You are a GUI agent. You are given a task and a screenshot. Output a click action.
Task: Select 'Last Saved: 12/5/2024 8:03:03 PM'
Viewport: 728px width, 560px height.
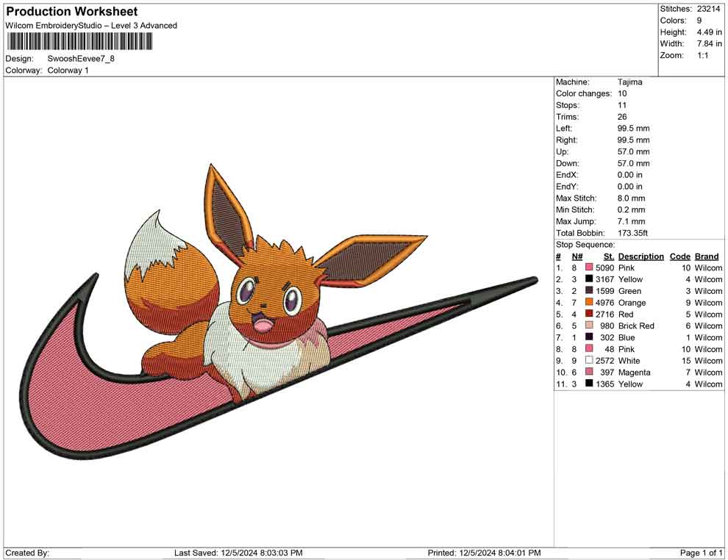click(238, 553)
